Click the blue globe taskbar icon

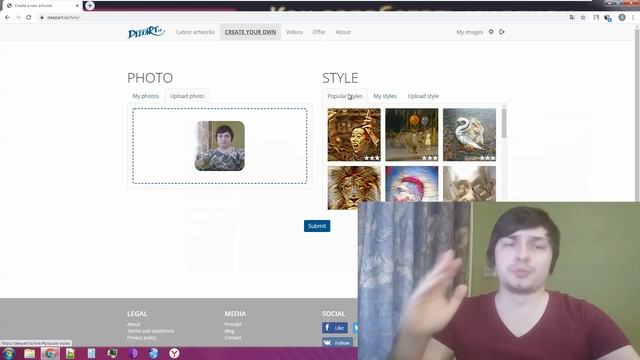(153, 353)
